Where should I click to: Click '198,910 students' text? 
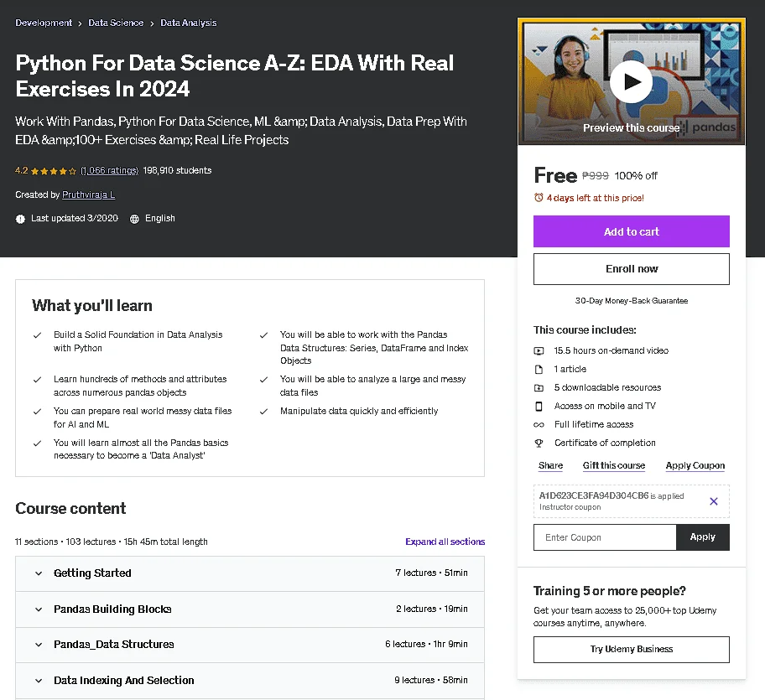click(177, 171)
